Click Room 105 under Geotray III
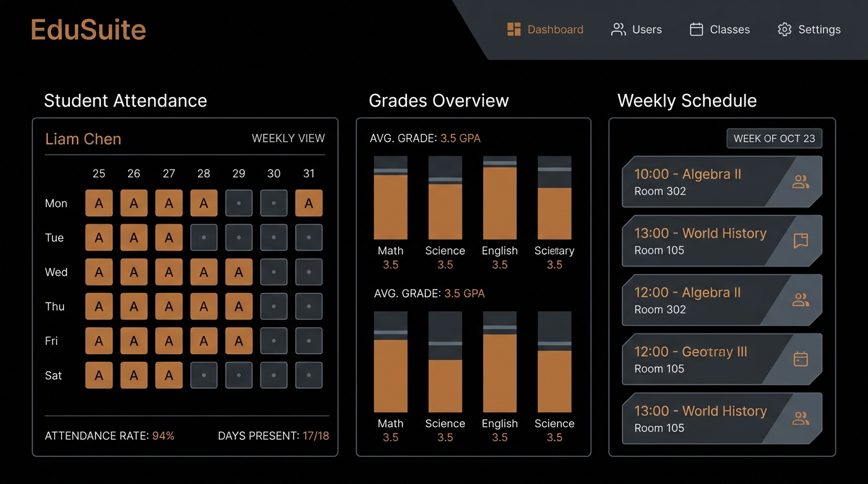The image size is (868, 484). point(659,369)
